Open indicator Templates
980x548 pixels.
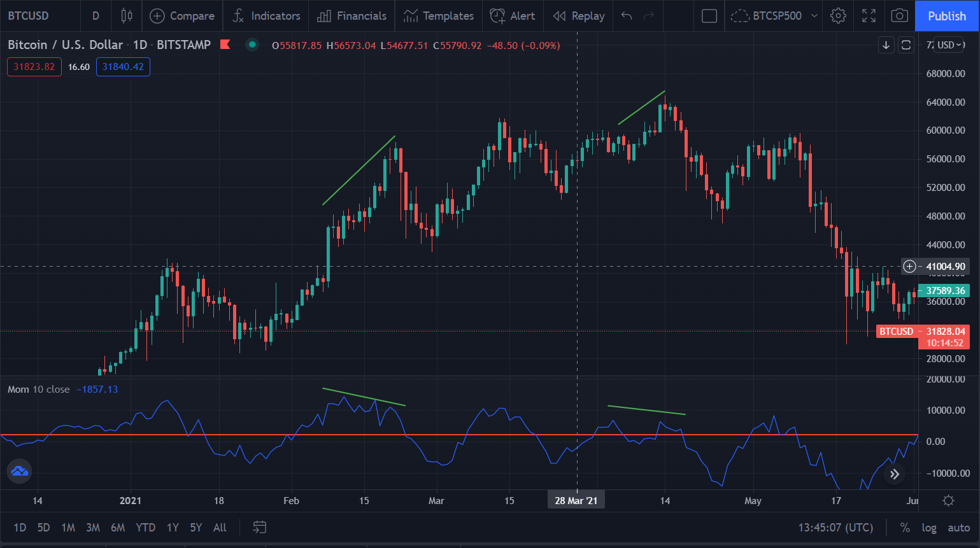pyautogui.click(x=439, y=16)
